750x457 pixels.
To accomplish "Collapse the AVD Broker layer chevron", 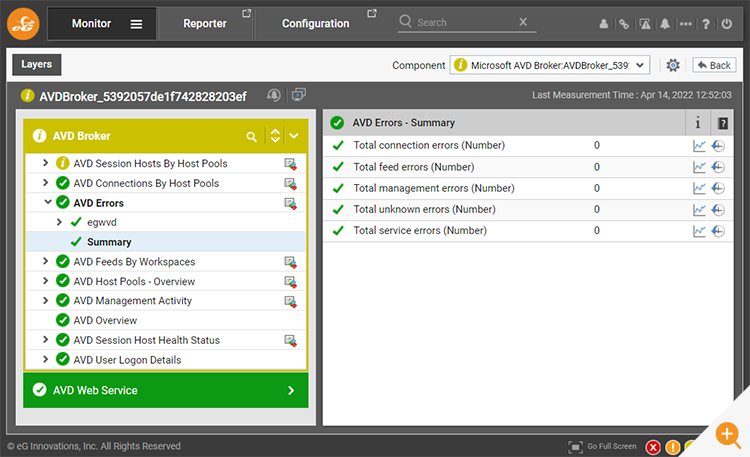I will pos(294,136).
